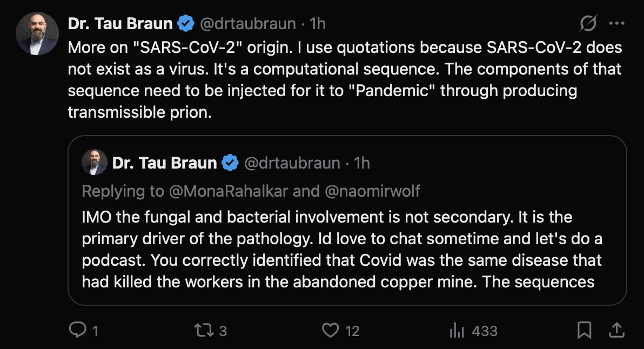Open the main post's 1h timestamp
644x349 pixels.
tap(318, 24)
